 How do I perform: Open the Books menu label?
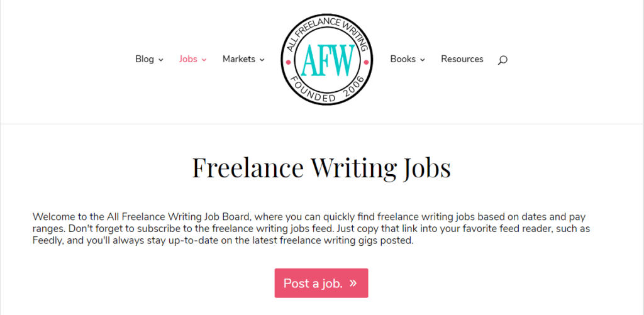(402, 59)
